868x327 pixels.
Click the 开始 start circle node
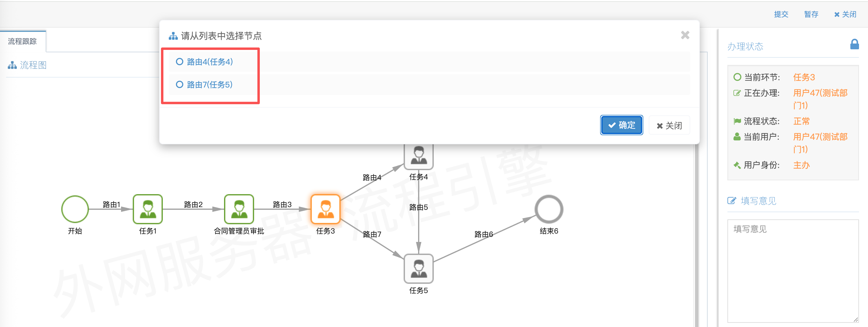75,209
